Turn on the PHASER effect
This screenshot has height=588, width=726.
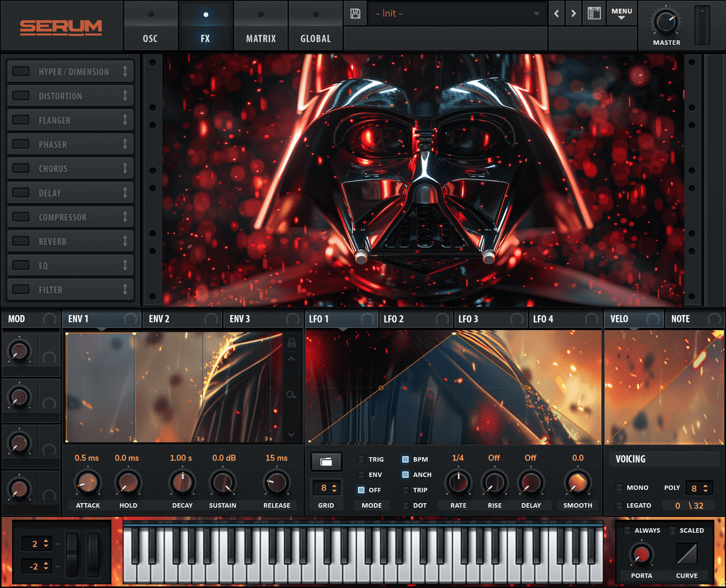point(21,144)
